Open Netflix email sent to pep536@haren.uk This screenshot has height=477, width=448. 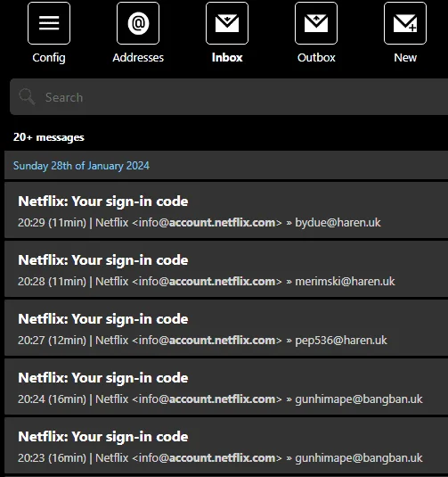[x=226, y=328]
